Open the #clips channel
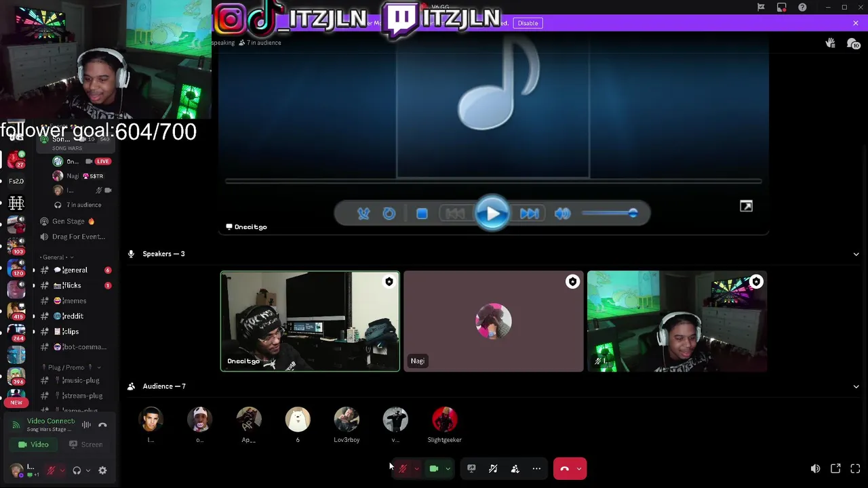The width and height of the screenshot is (868, 488). tap(75, 331)
